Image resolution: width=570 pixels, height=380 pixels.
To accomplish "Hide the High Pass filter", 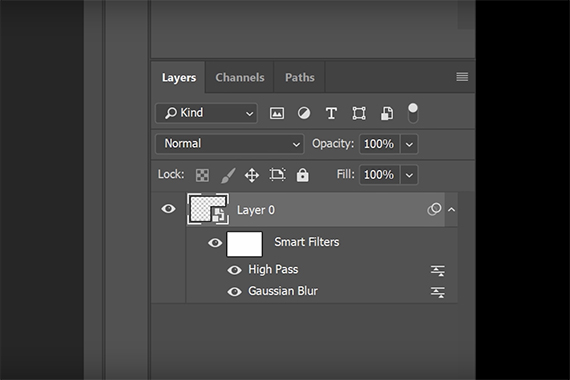I will tap(234, 270).
